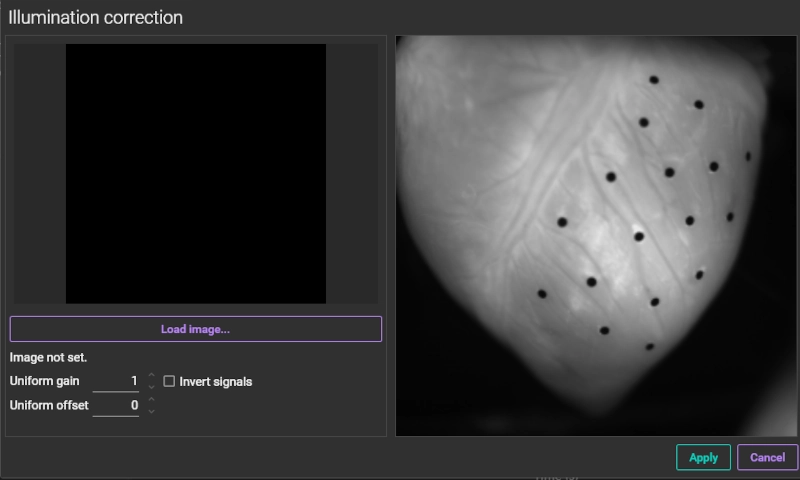Click the 'Invert signals' label text

tap(215, 381)
